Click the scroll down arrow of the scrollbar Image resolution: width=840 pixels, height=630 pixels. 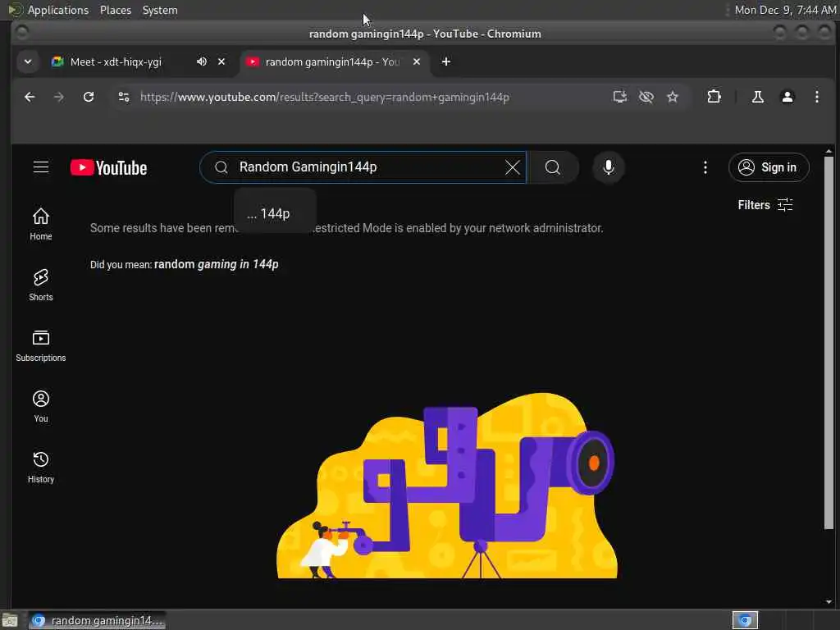pyautogui.click(x=829, y=602)
